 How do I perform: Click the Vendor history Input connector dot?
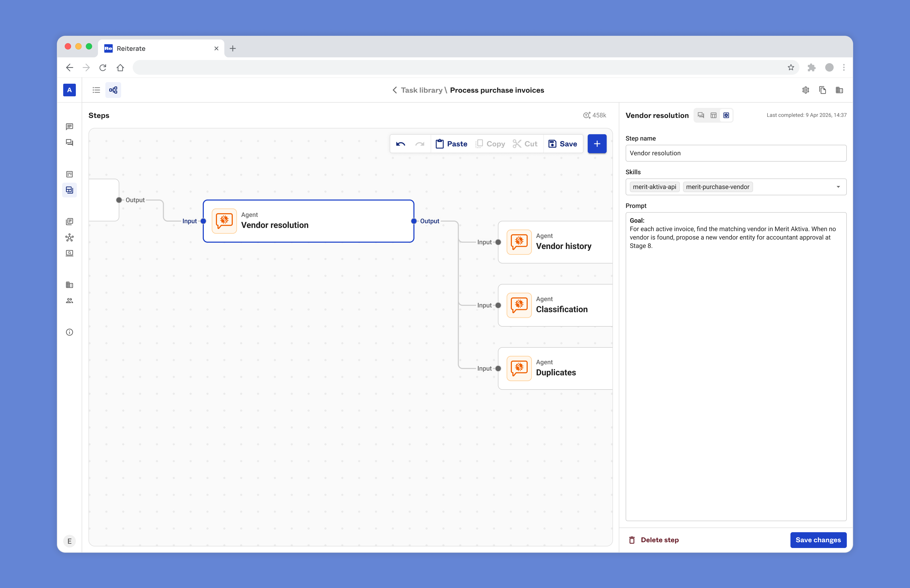(x=498, y=242)
